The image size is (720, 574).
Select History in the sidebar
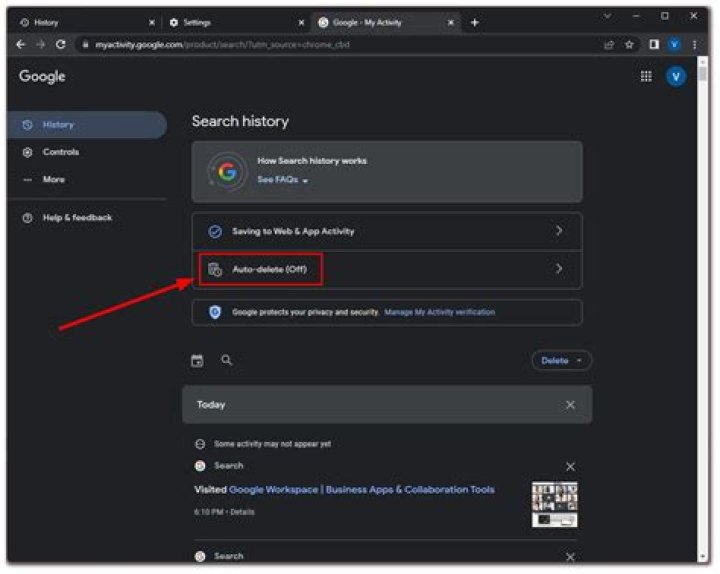[87, 125]
